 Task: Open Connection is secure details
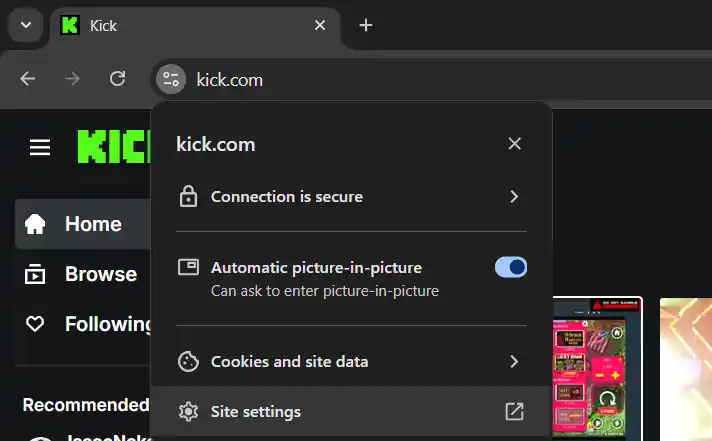(351, 197)
